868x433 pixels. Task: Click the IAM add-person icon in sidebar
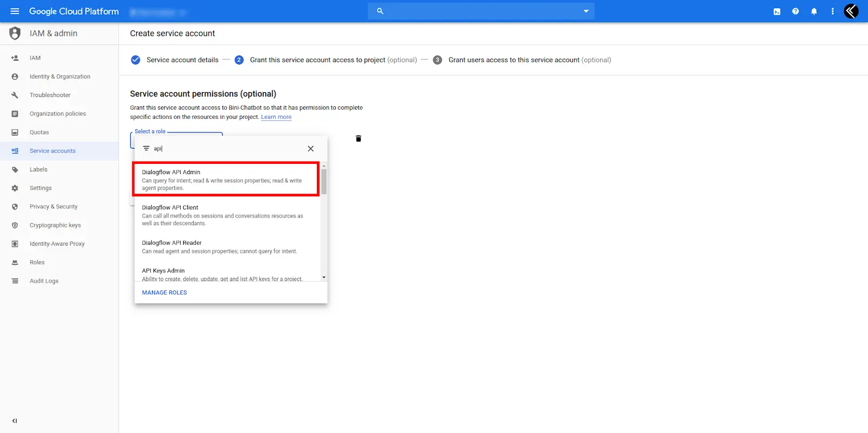(x=15, y=58)
